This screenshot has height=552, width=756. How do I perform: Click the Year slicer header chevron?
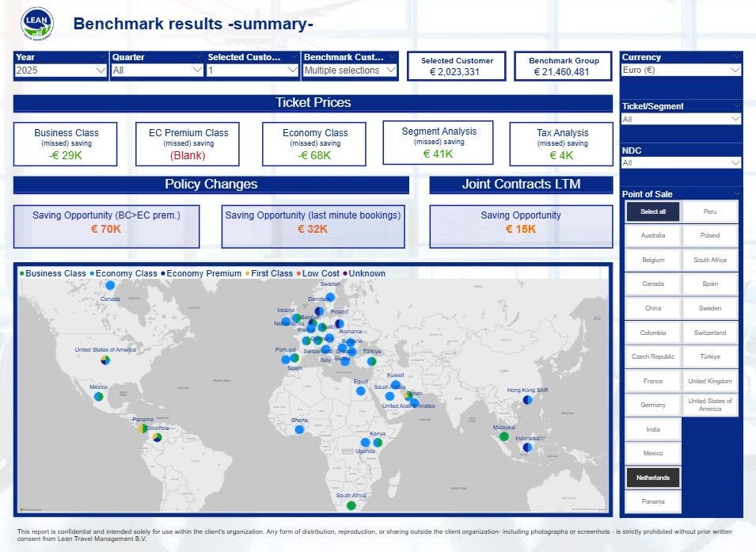tap(102, 56)
